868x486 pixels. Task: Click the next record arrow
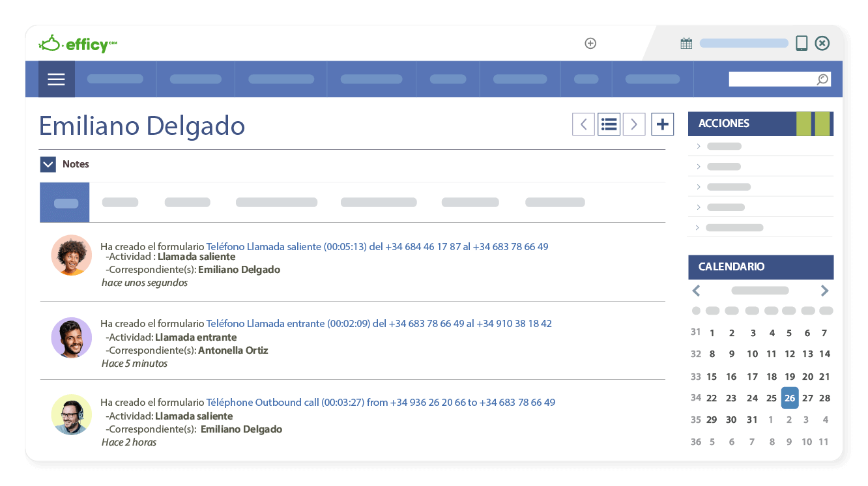pyautogui.click(x=633, y=124)
